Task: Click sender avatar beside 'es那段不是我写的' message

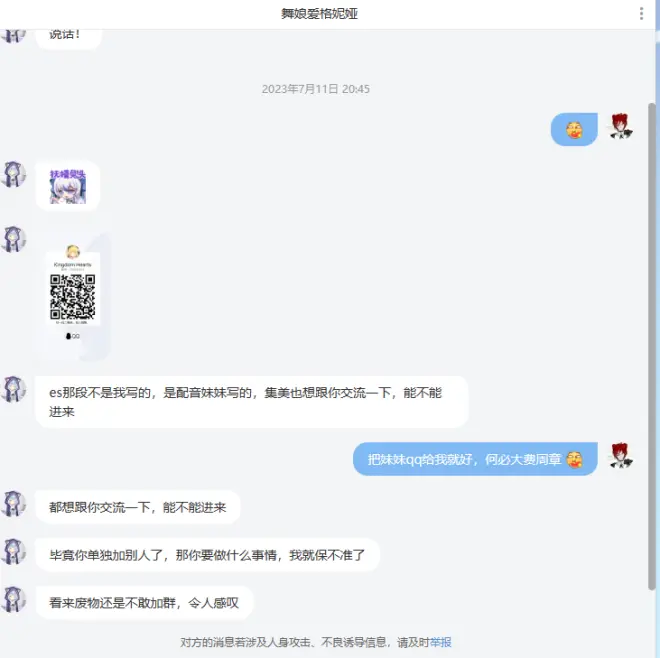Action: point(14,390)
